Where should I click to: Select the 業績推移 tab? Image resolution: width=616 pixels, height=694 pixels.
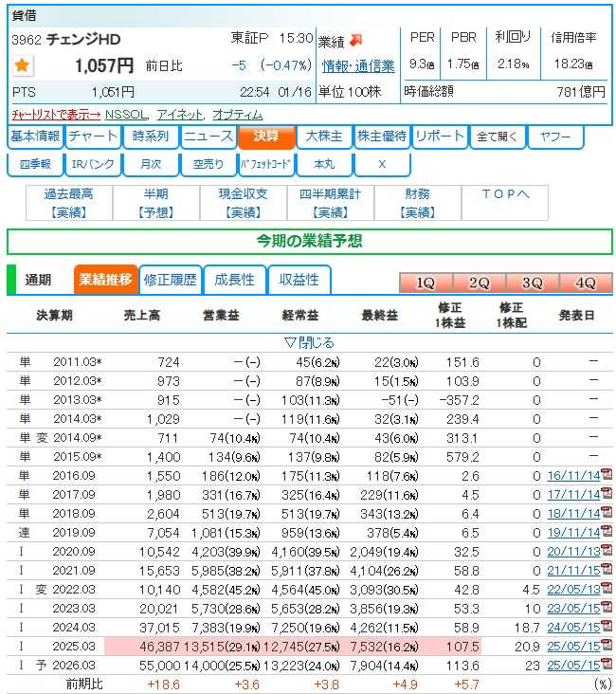click(x=106, y=280)
